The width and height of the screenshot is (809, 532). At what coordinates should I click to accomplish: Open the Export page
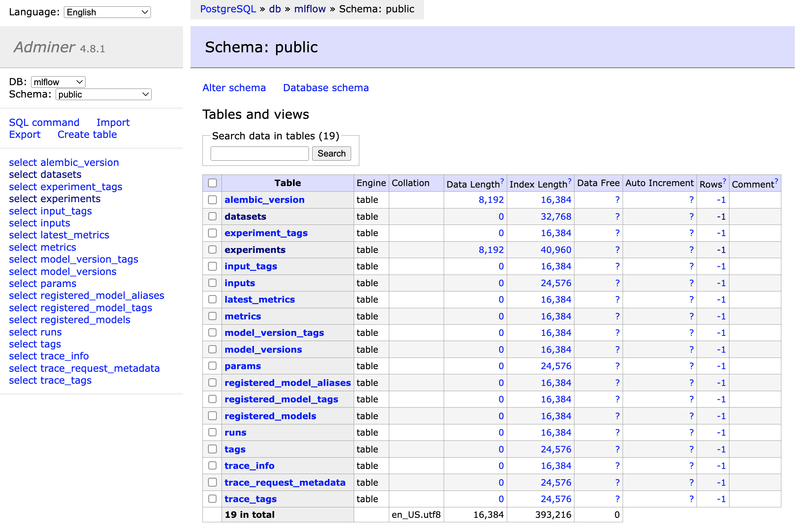click(25, 134)
